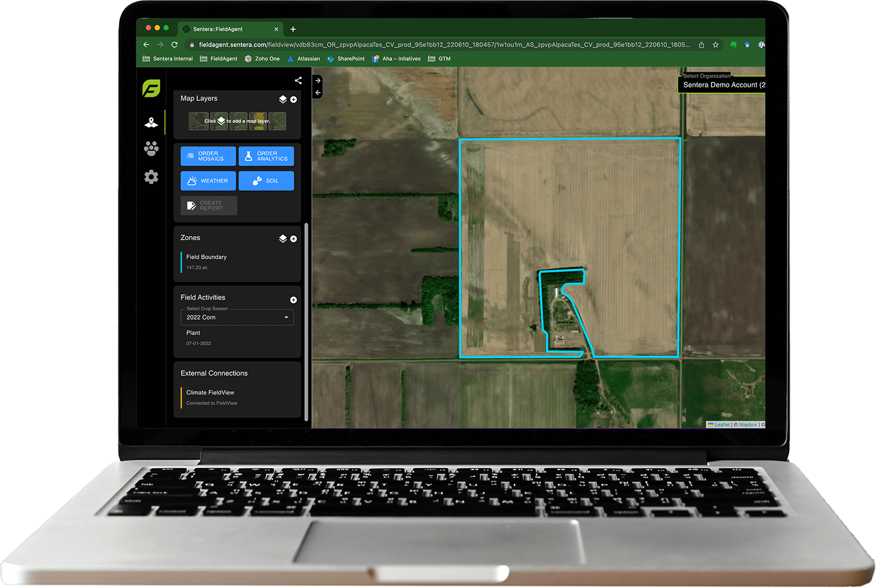Click the Map Layers heading
Screen dimensions: 890x588
click(x=199, y=98)
